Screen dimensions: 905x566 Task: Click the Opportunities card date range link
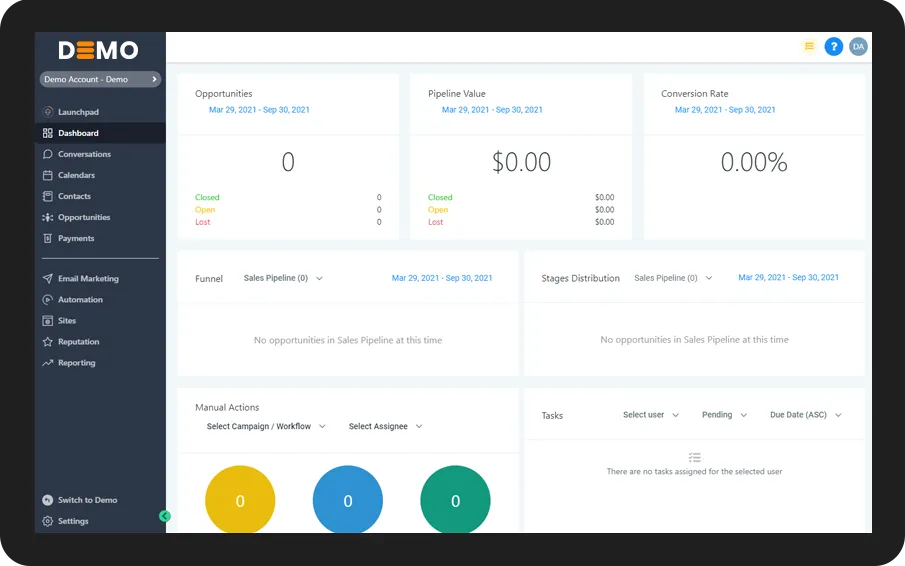(259, 110)
